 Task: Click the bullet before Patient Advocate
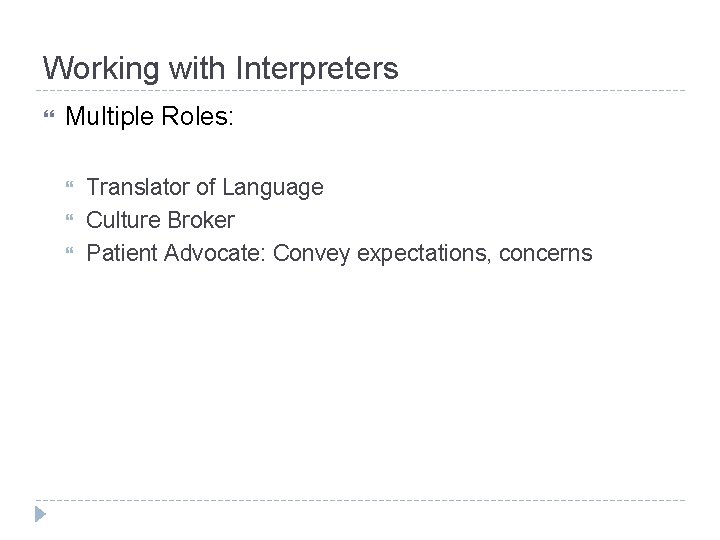click(72, 253)
